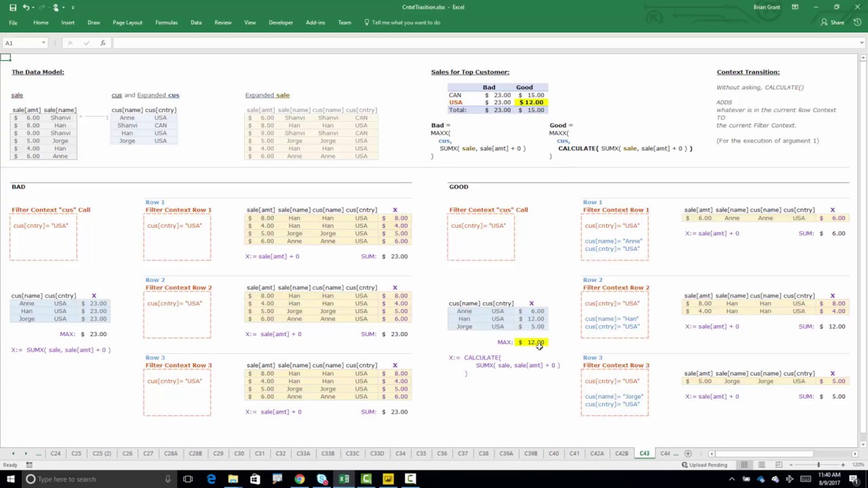Click the New sheet plus icon
This screenshot has height=488, width=868.
[x=688, y=453]
